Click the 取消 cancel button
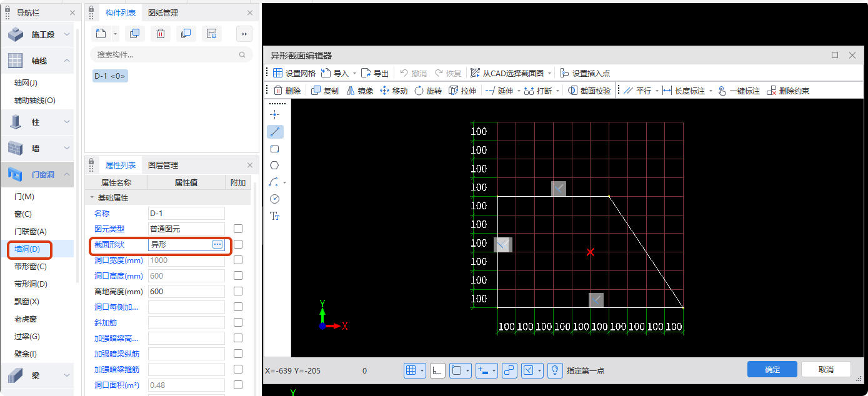Screen dimensions: 868x396 826,369
